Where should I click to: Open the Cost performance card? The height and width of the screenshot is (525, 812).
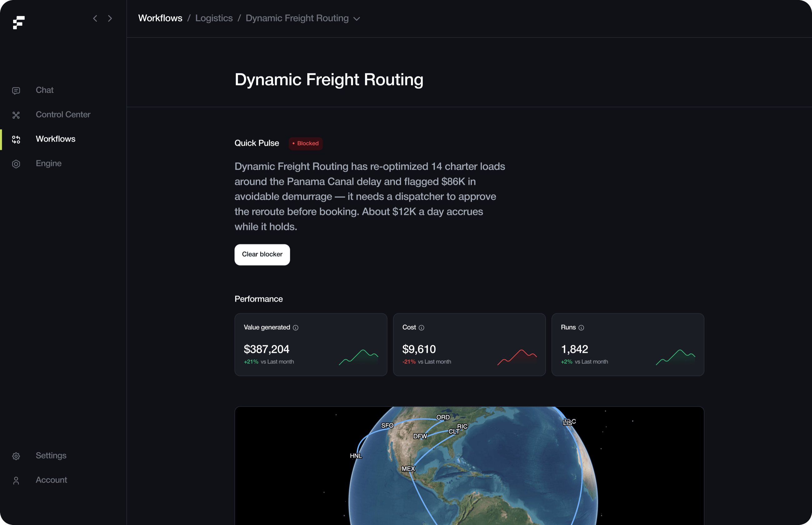(x=469, y=345)
